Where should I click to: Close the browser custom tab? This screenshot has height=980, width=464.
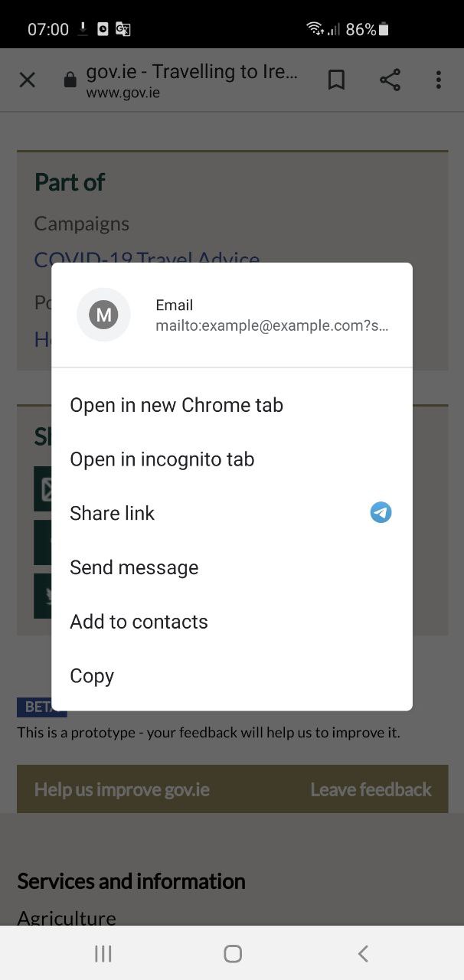27,80
